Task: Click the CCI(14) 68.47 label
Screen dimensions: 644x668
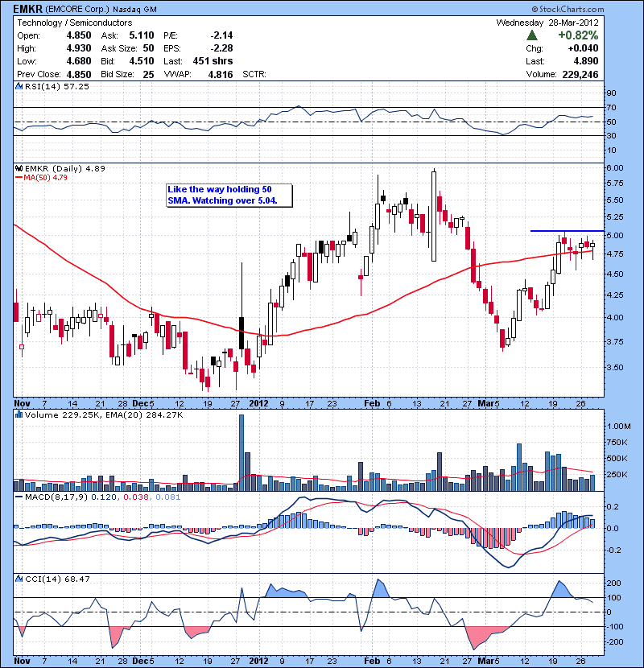Action: [x=57, y=579]
